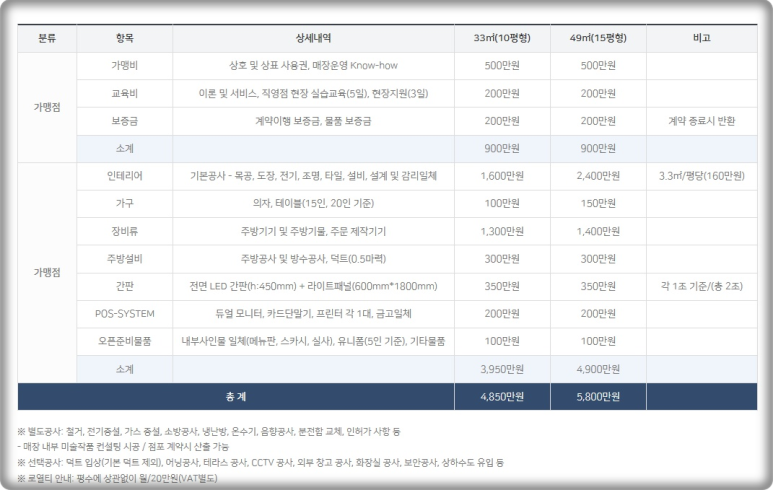The image size is (773, 490).
Task: Click '200만원' in 교육비 row, 33㎡ column
Action: (x=502, y=93)
